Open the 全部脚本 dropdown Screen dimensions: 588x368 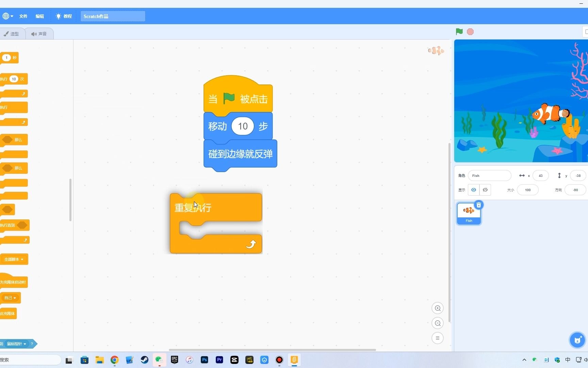(14, 259)
